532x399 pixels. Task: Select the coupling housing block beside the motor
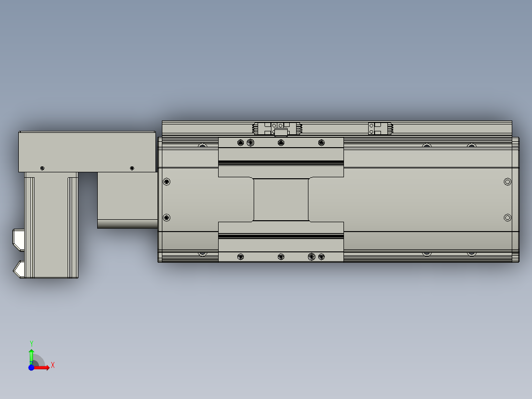point(126,200)
